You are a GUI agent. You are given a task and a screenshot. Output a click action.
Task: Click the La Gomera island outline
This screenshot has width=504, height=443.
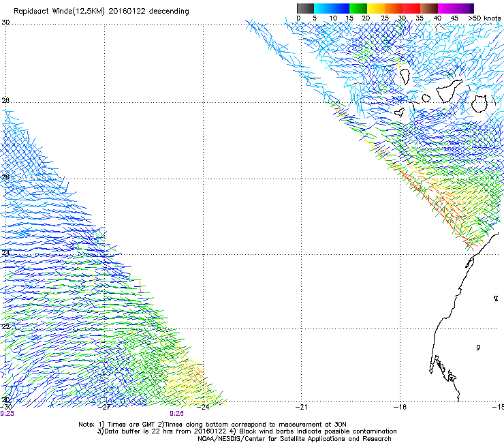tap(426, 98)
